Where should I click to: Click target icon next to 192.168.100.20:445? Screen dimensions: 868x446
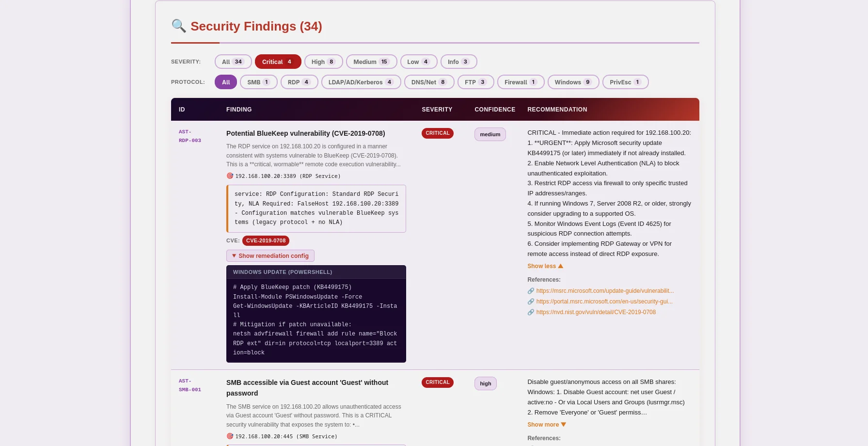230,436
